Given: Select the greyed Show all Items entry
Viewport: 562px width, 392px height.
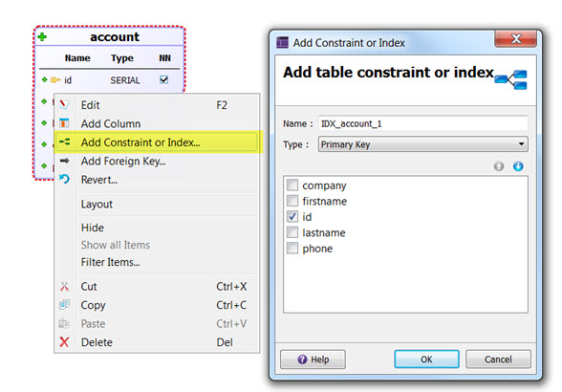Looking at the screenshot, I should coord(157,245).
